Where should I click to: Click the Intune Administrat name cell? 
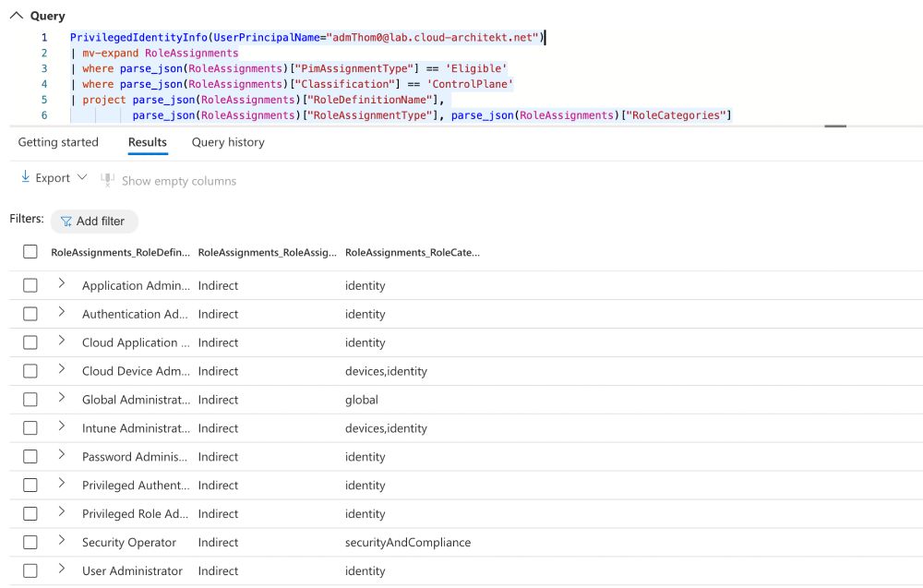click(x=136, y=428)
